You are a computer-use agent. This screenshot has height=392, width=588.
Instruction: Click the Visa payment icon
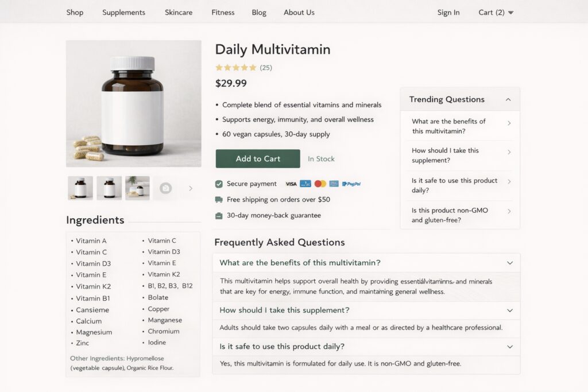click(292, 184)
